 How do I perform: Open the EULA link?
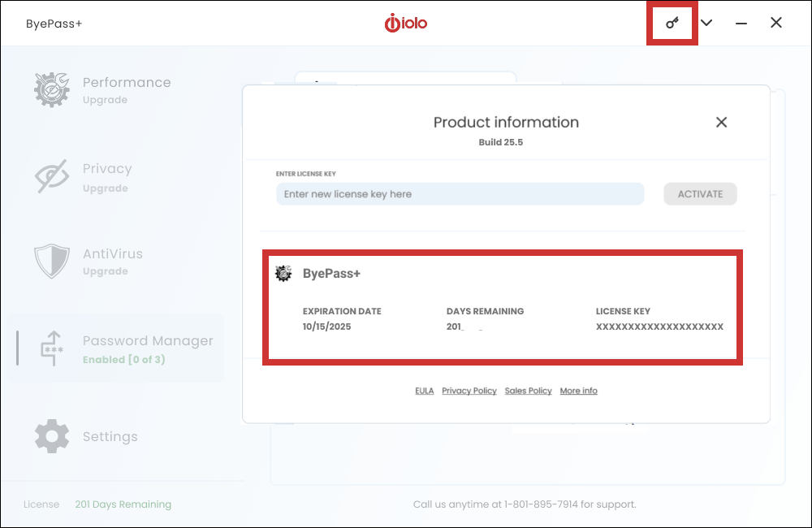point(424,391)
